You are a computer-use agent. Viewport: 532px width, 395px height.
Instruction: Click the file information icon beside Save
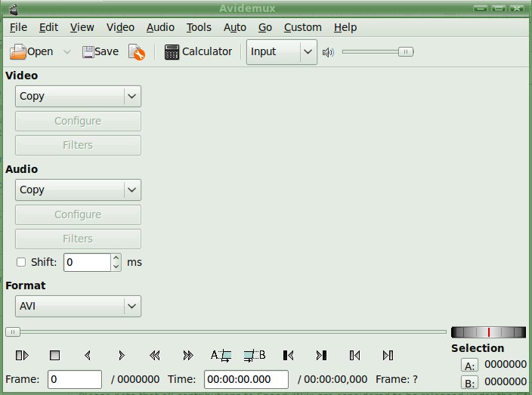coord(136,52)
